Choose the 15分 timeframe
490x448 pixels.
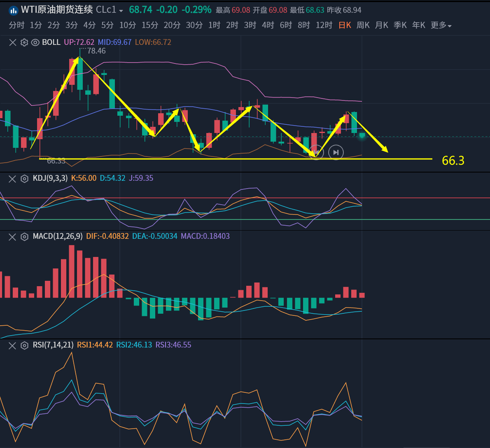[150, 26]
